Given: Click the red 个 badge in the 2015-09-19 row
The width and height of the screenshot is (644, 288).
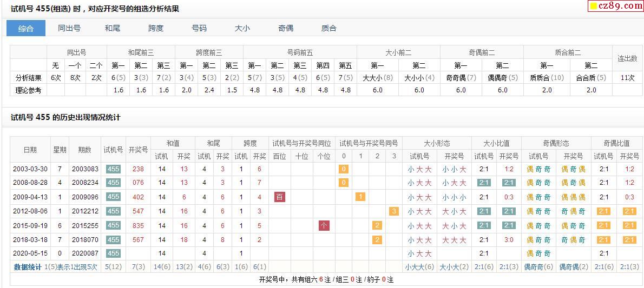Looking at the screenshot, I should [x=324, y=225].
